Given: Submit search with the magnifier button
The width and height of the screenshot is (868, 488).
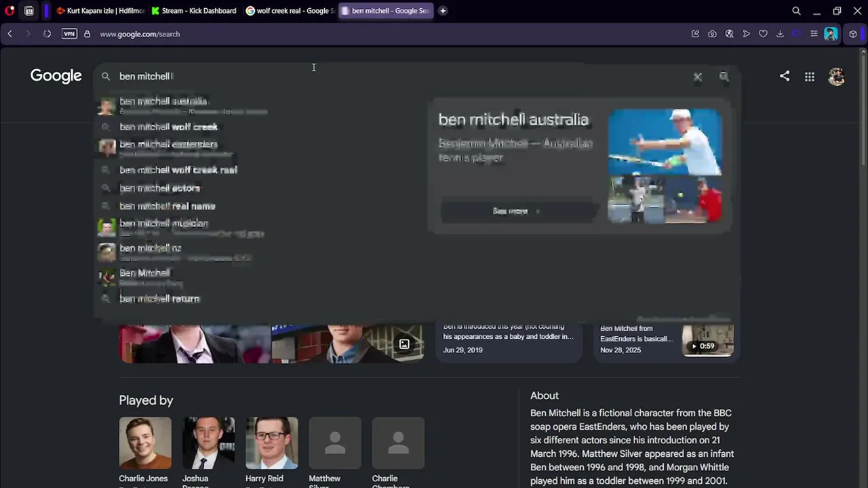Looking at the screenshot, I should tap(724, 77).
